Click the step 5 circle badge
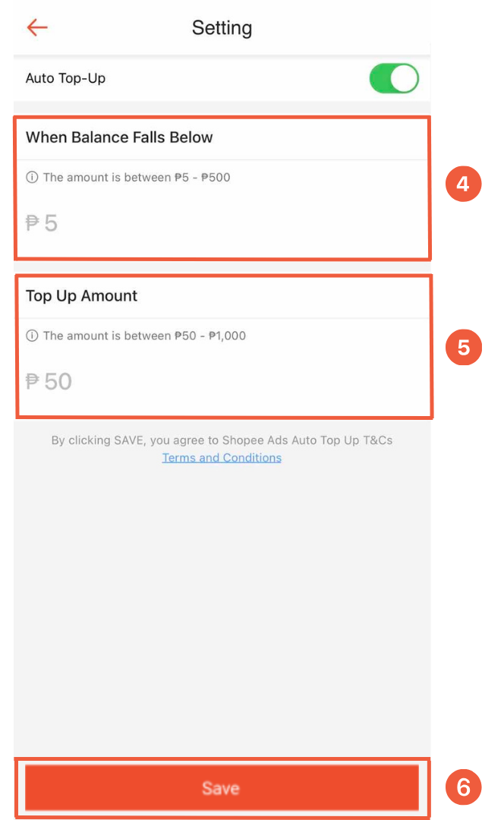Image resolution: width=504 pixels, height=820 pixels. click(463, 347)
